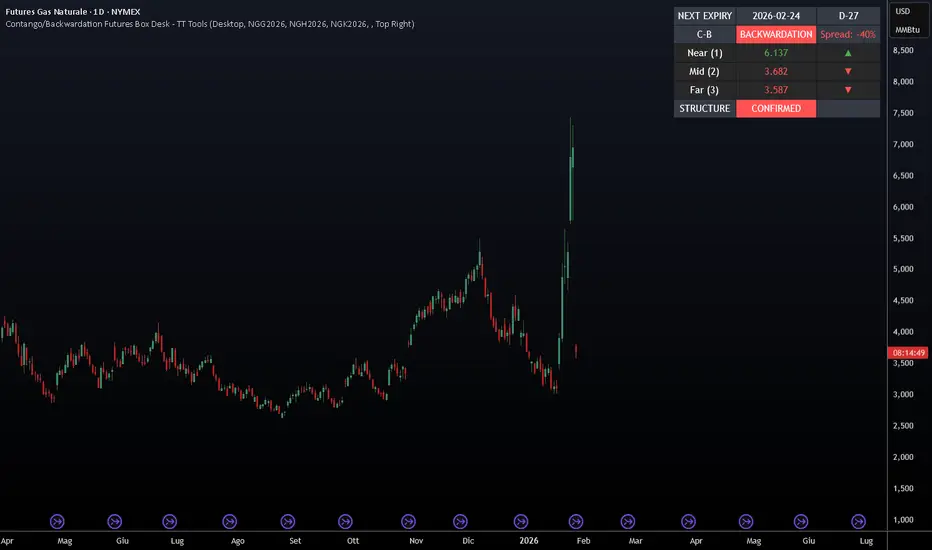
Task: Select the Contango/Backwardation Futures Box Desk indicator legend
Action: coord(210,24)
